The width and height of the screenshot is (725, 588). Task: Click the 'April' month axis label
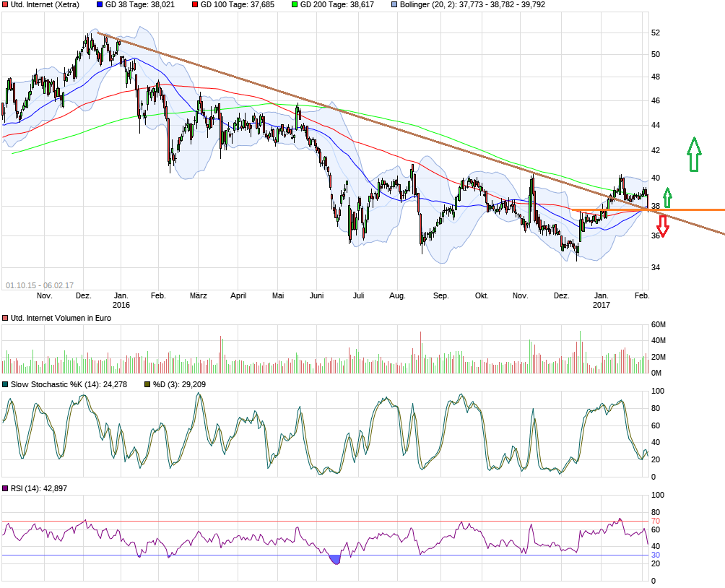pos(238,296)
